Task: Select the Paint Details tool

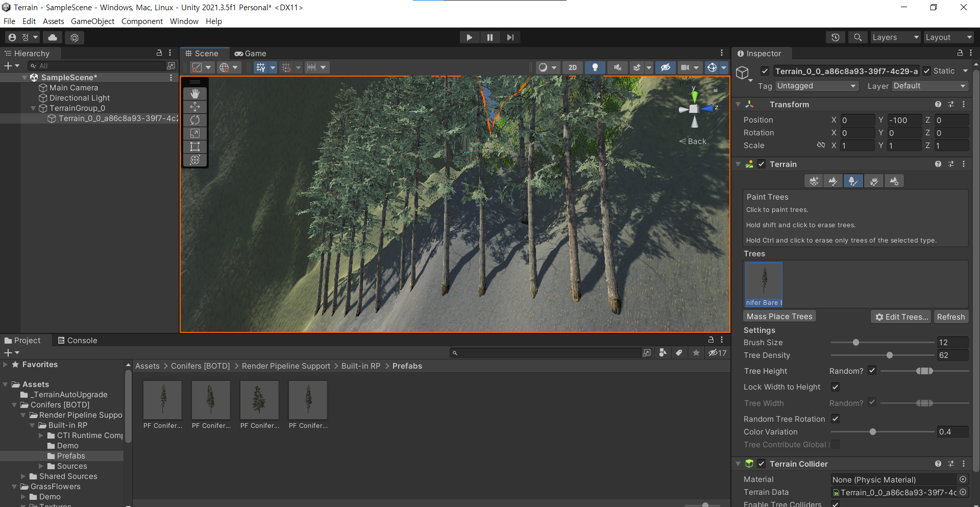Action: pyautogui.click(x=874, y=181)
